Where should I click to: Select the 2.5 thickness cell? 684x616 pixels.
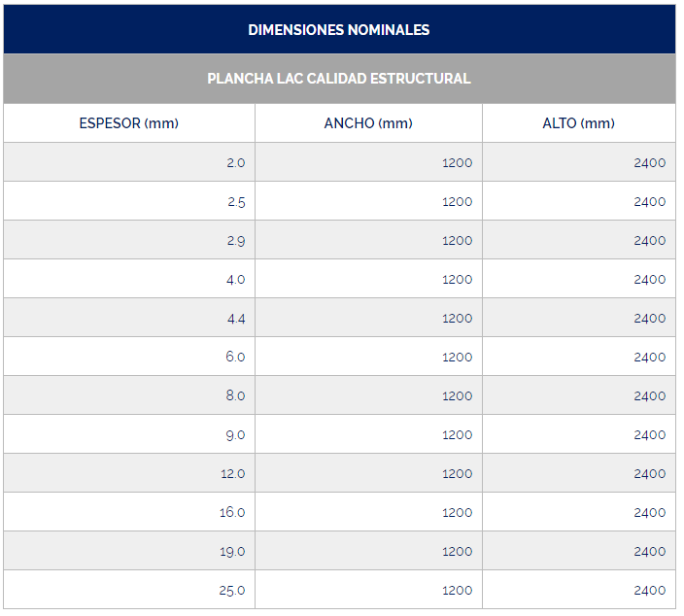(235, 201)
